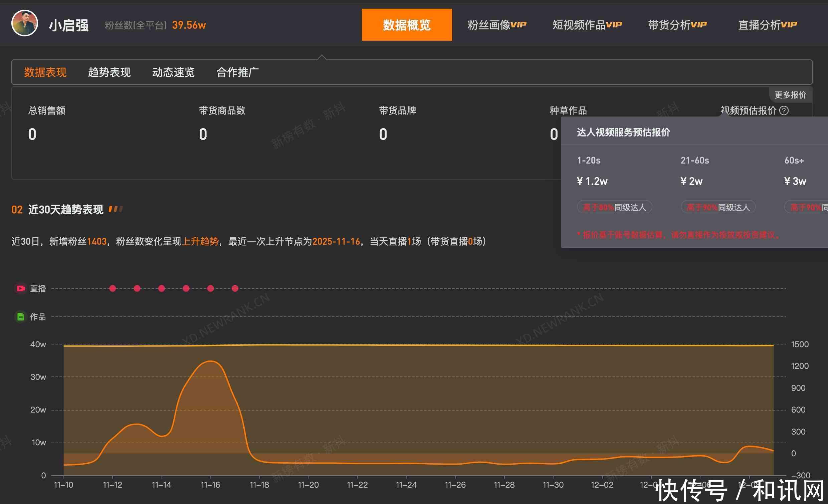Click the red 直播 camera legend icon
The image size is (828, 504).
coord(20,288)
